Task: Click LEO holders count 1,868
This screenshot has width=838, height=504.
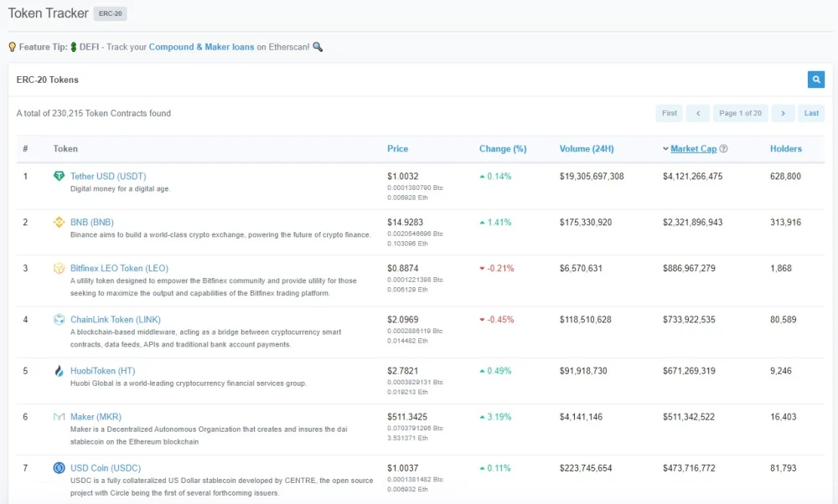Action: 781,268
